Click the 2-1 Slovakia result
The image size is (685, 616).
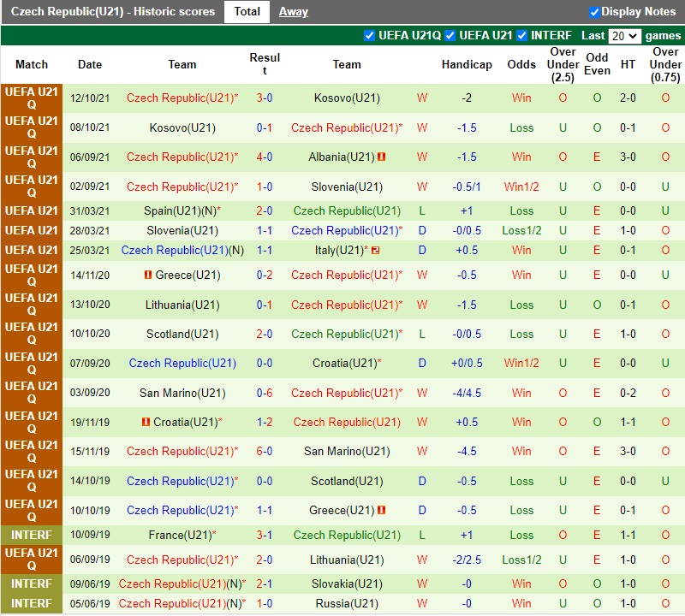click(x=265, y=583)
